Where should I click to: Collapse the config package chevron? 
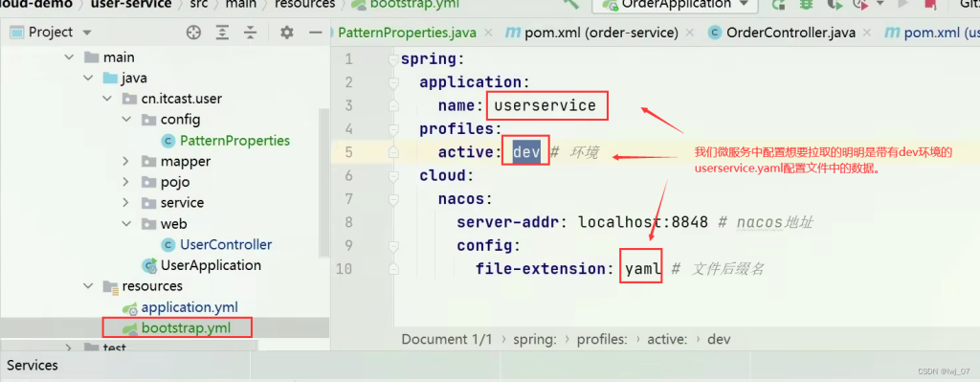coord(127,120)
